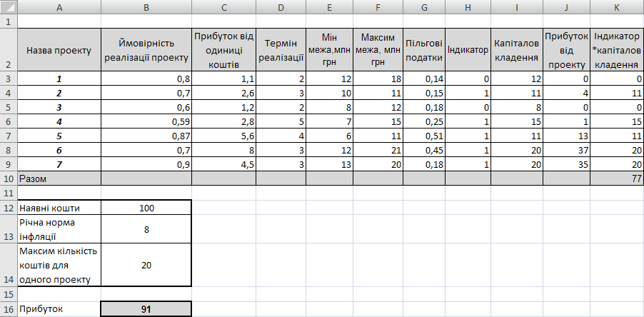The image size is (644, 317).
Task: Select the Разом label cell
Action: pos(59,178)
